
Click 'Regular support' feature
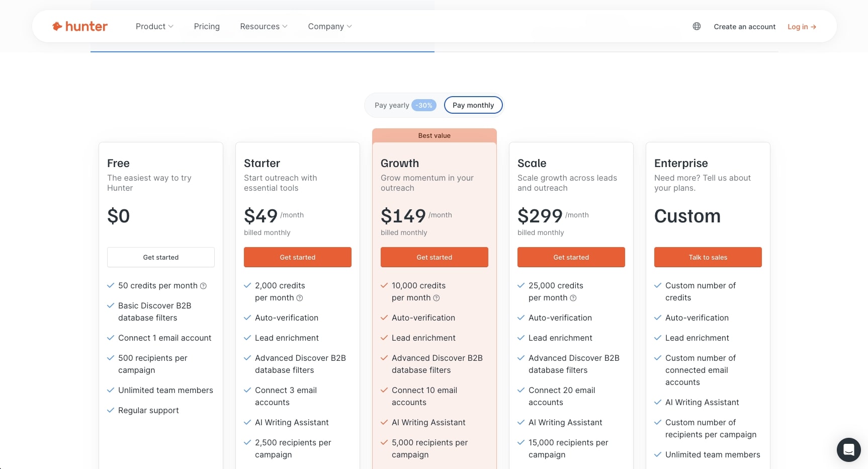(148, 410)
